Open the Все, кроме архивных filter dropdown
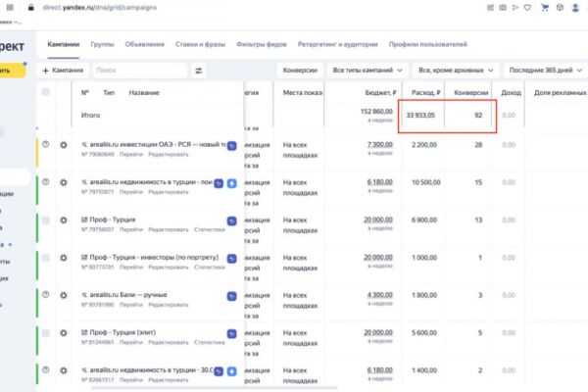The width and height of the screenshot is (588, 392). click(x=456, y=71)
